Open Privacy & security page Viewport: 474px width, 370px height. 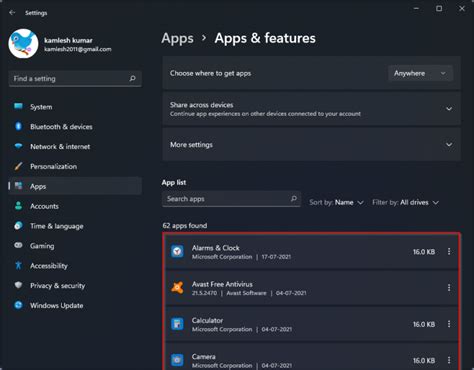pos(75,285)
